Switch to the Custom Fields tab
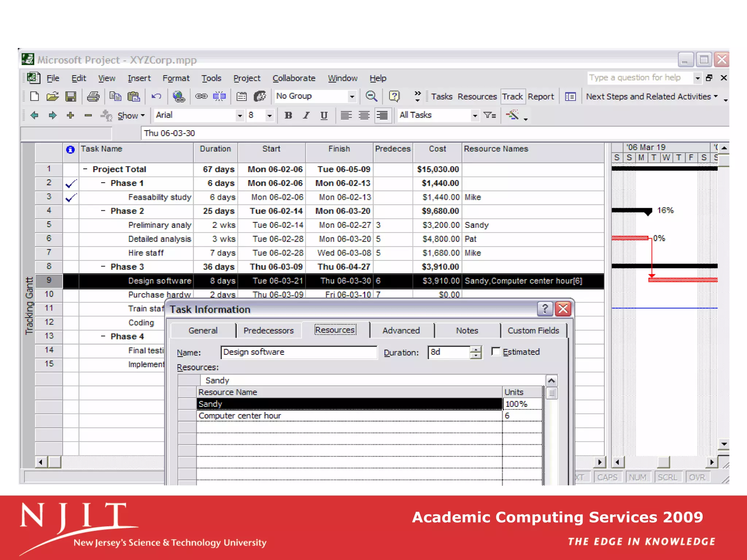This screenshot has width=747, height=560. pyautogui.click(x=533, y=330)
